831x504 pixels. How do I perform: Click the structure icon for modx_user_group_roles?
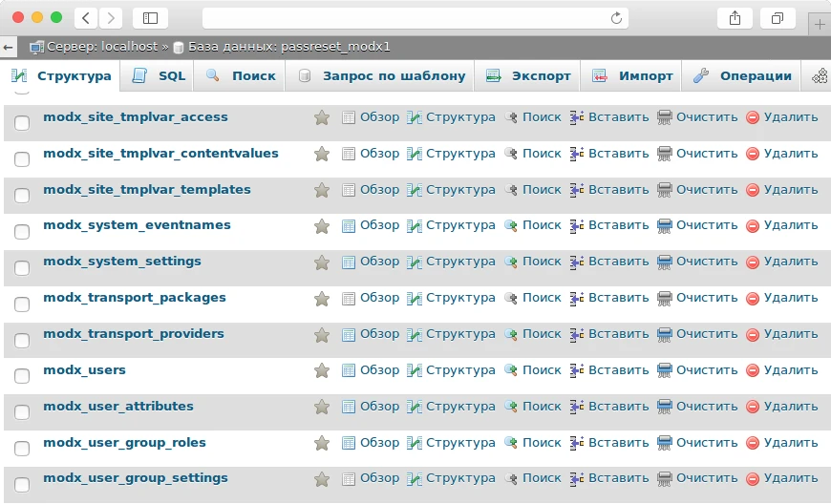(x=415, y=443)
